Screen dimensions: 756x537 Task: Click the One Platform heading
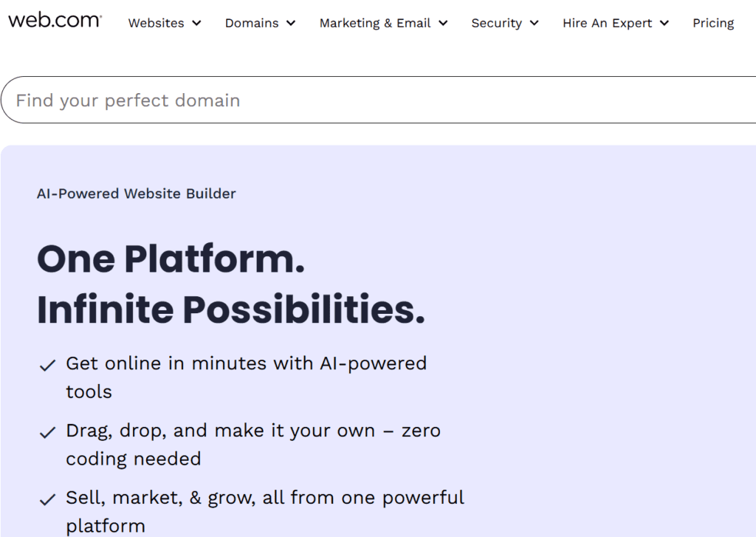coord(171,259)
